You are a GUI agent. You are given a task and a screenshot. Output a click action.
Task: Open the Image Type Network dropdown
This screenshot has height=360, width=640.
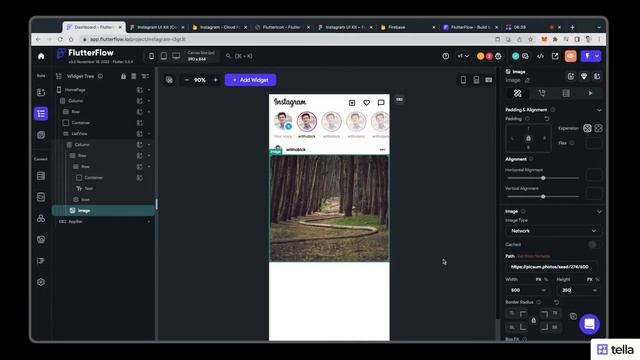click(553, 231)
